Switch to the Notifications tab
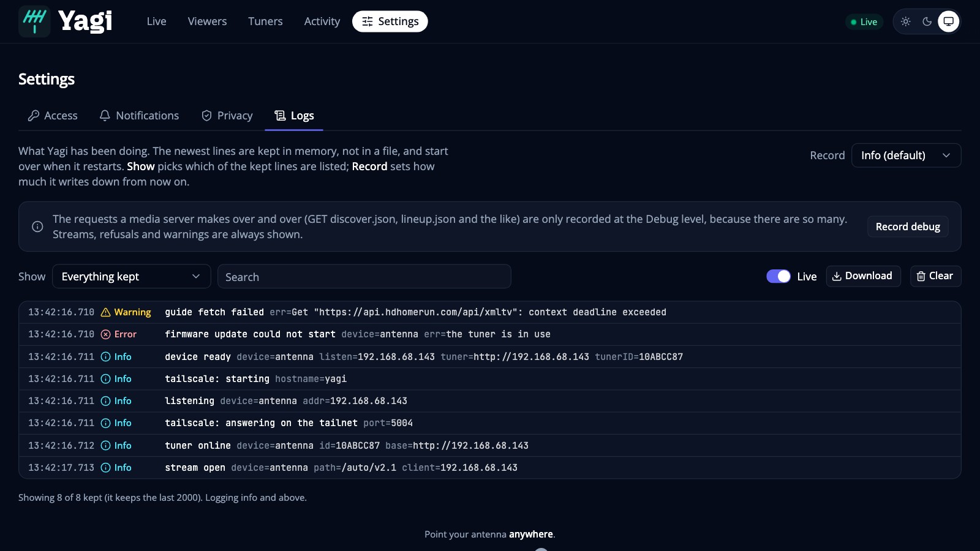The image size is (980, 551). click(x=139, y=116)
